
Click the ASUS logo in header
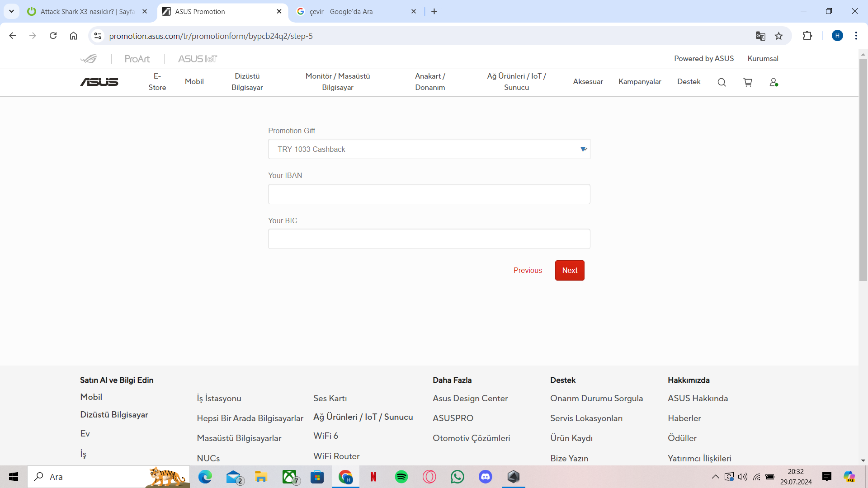[x=99, y=82]
